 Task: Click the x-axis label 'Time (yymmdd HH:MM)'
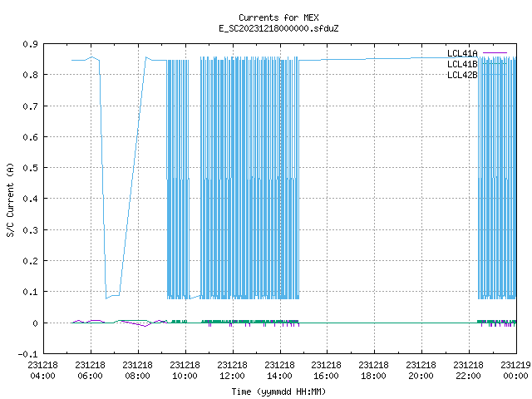[278, 392]
